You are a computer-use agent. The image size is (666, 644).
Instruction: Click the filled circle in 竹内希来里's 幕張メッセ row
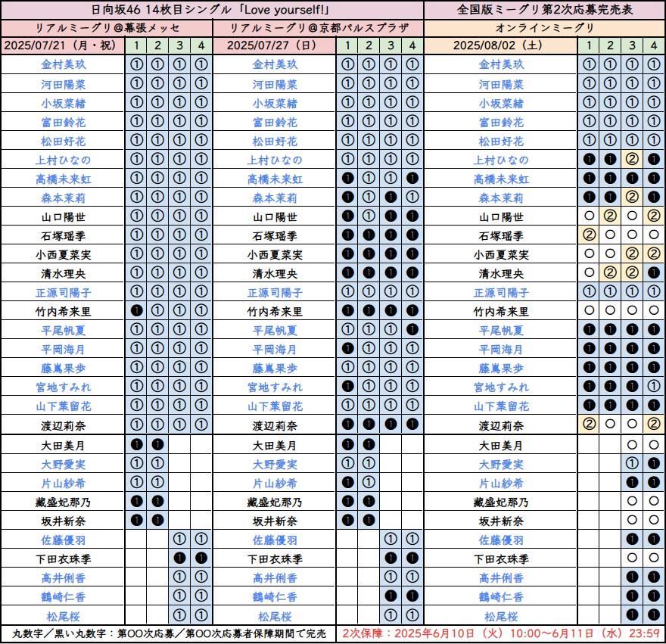tap(136, 310)
